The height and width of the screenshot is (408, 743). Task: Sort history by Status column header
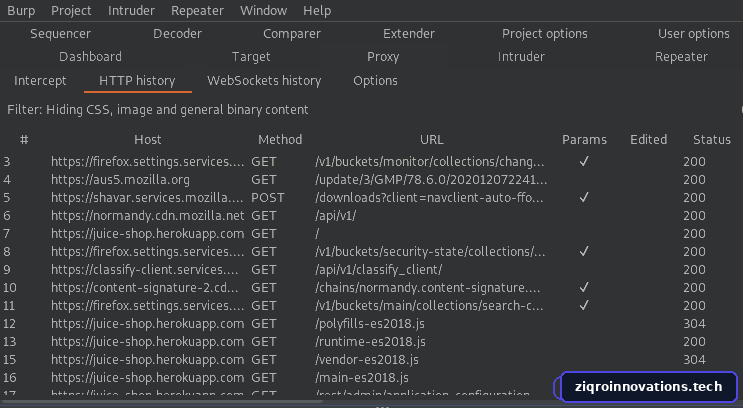point(712,139)
